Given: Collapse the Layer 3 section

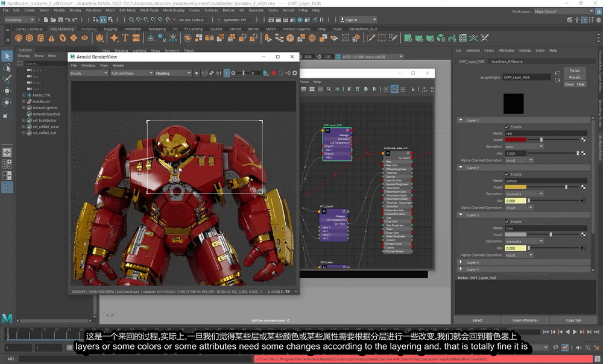Looking at the screenshot, I should [x=461, y=215].
